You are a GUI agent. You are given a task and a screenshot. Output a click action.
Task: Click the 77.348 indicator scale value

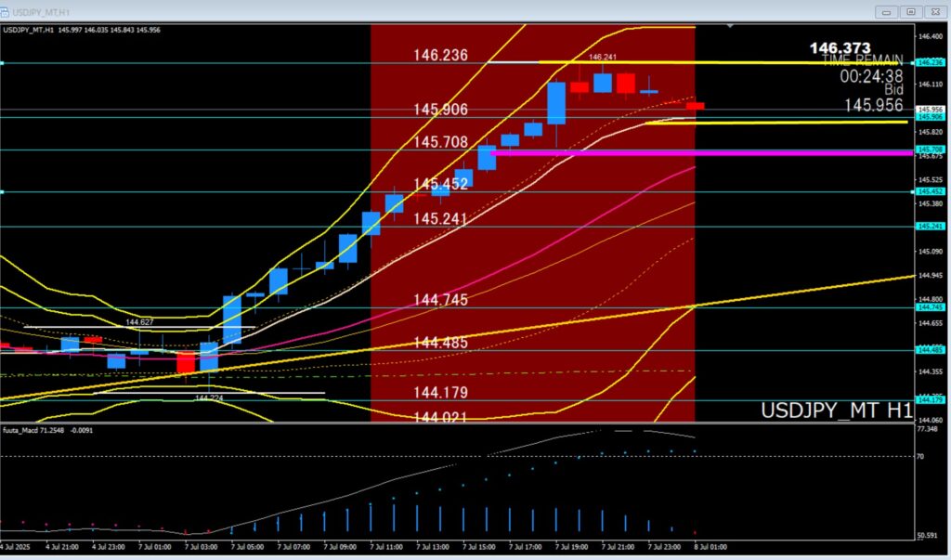pos(928,429)
